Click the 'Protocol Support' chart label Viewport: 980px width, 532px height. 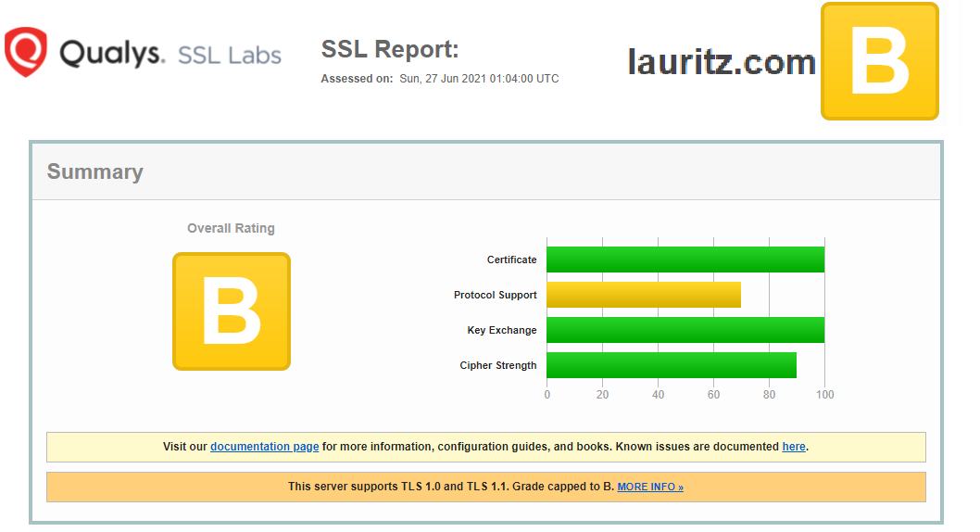click(x=495, y=295)
